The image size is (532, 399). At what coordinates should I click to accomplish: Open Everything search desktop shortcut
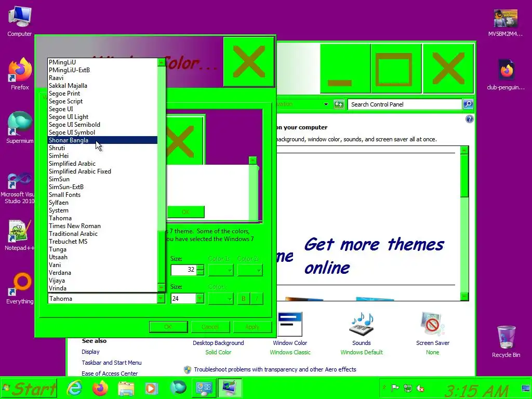[x=20, y=288]
